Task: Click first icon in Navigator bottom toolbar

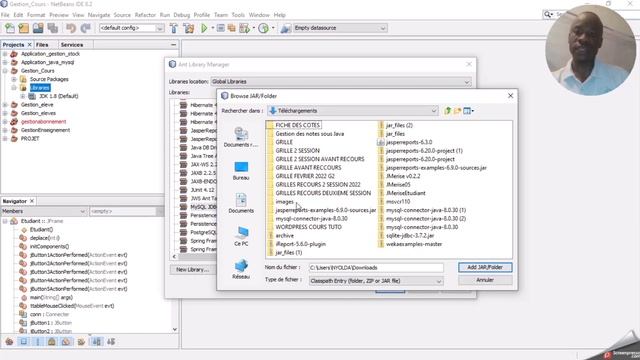Action: (x=9, y=342)
